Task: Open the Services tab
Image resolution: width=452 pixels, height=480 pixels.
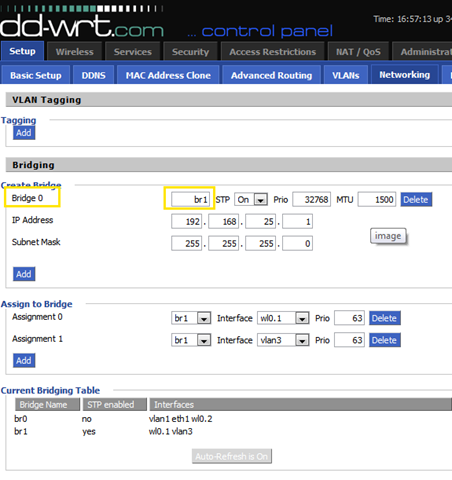Action: click(x=133, y=52)
